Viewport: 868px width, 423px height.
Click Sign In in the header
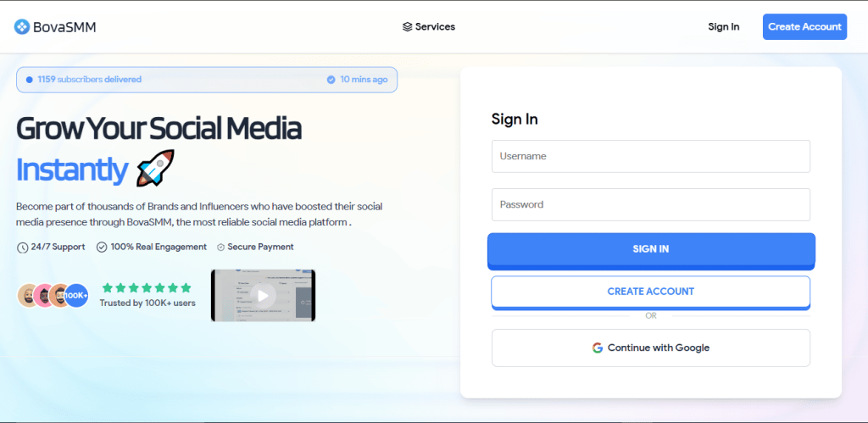tap(724, 26)
